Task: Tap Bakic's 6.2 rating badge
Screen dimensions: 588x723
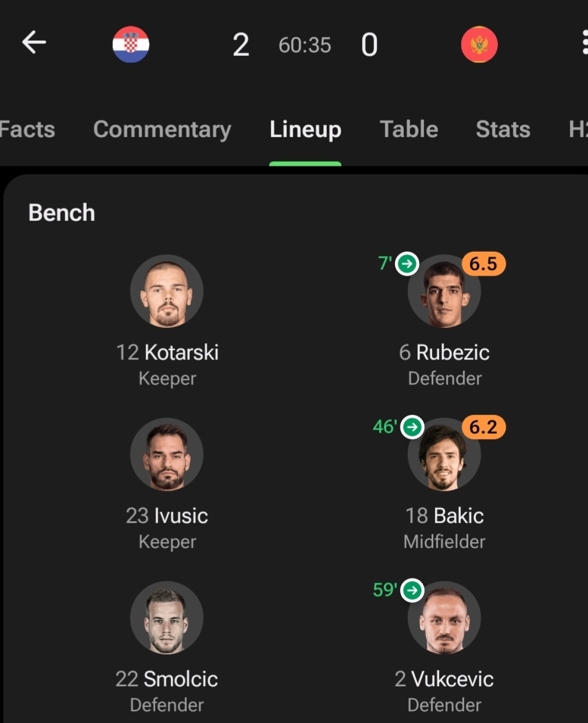Action: [484, 427]
